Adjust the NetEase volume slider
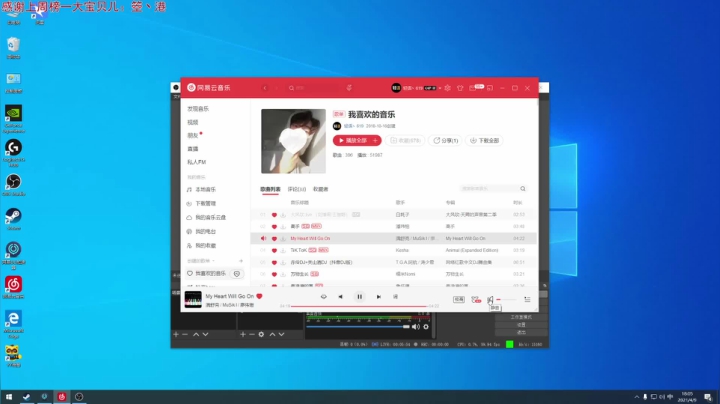Screen dimensions: 720x404 506,300
